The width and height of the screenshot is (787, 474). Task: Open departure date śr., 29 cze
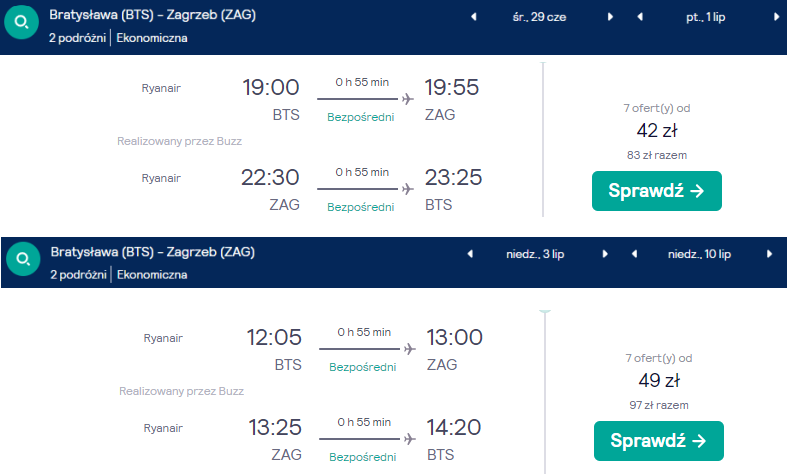point(540,17)
